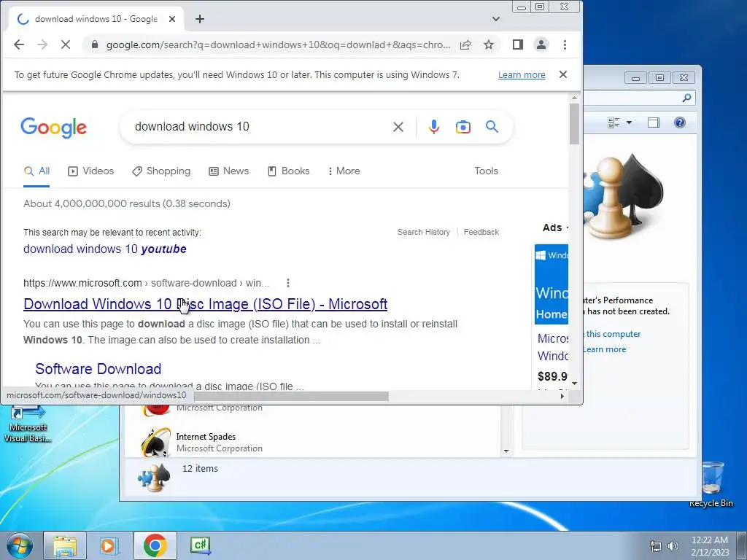Switch to Books results tab
747x560 pixels.
289,171
